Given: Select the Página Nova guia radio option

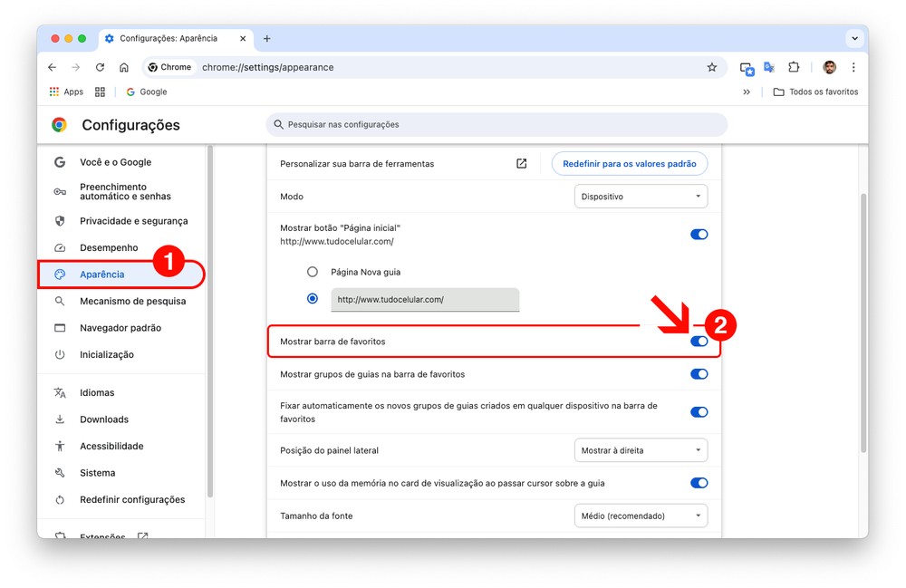Looking at the screenshot, I should [x=313, y=272].
